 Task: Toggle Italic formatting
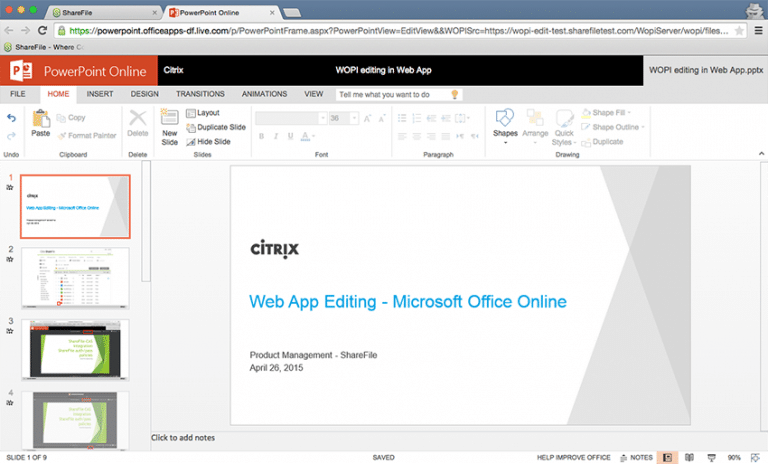click(276, 136)
